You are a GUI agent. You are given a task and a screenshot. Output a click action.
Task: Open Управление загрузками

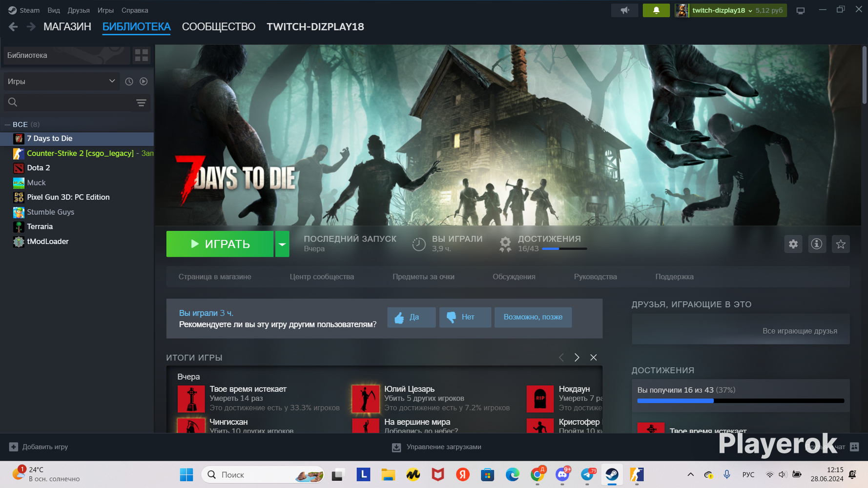click(x=437, y=447)
